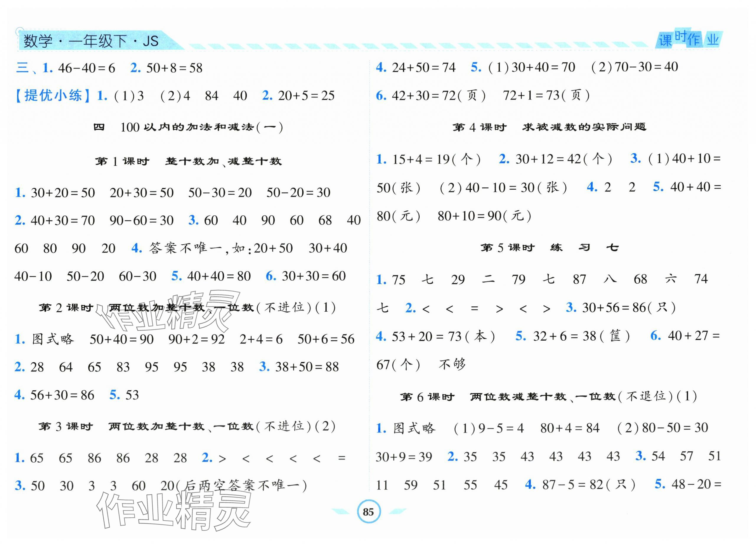Click heading 第1课时 整十数加、减整十数
756x546 pixels.
coord(188,161)
